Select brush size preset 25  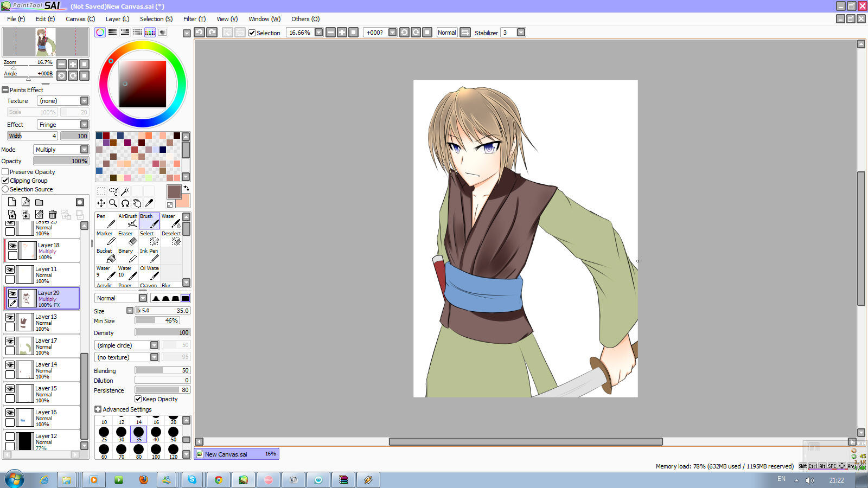pyautogui.click(x=104, y=434)
